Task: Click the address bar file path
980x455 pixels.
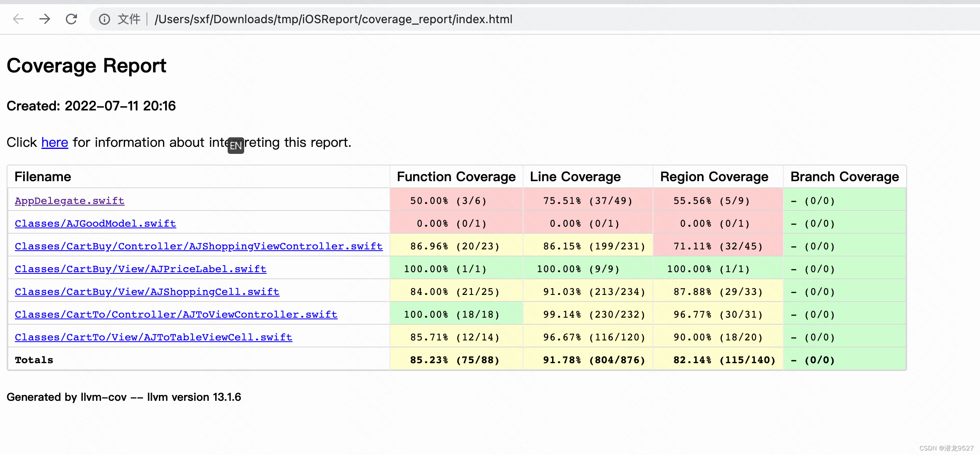Action: tap(333, 19)
